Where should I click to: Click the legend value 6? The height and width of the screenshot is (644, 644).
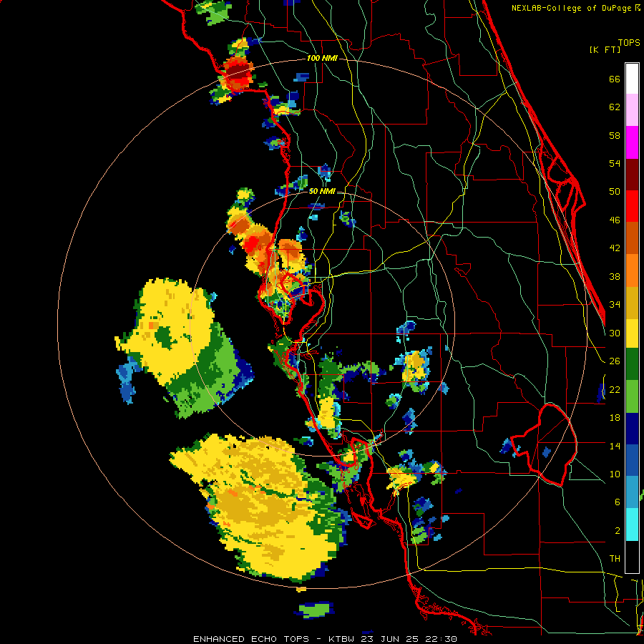pyautogui.click(x=617, y=502)
